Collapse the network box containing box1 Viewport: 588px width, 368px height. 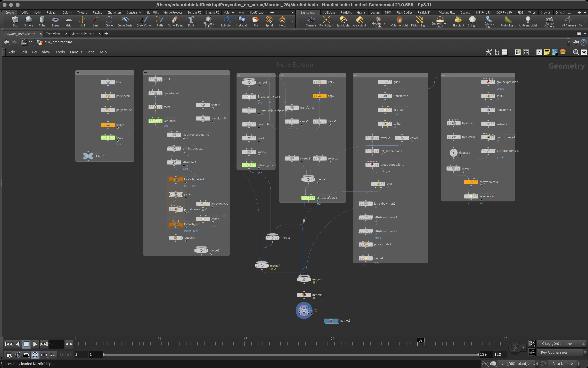78,72
